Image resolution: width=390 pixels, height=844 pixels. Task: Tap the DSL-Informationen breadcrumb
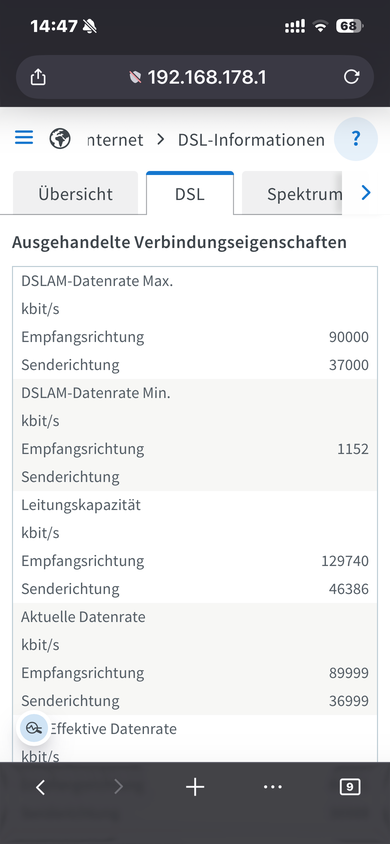251,140
